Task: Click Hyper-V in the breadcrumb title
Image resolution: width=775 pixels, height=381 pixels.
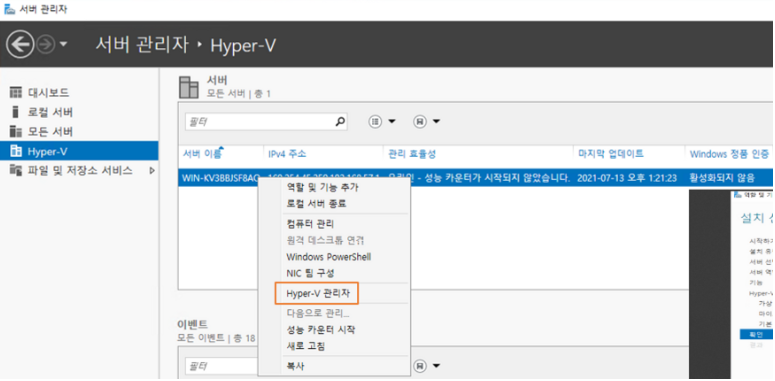Action: (243, 45)
